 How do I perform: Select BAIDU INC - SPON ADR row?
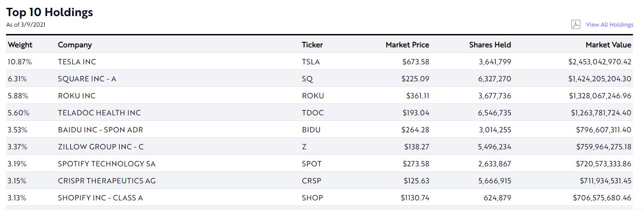point(99,130)
